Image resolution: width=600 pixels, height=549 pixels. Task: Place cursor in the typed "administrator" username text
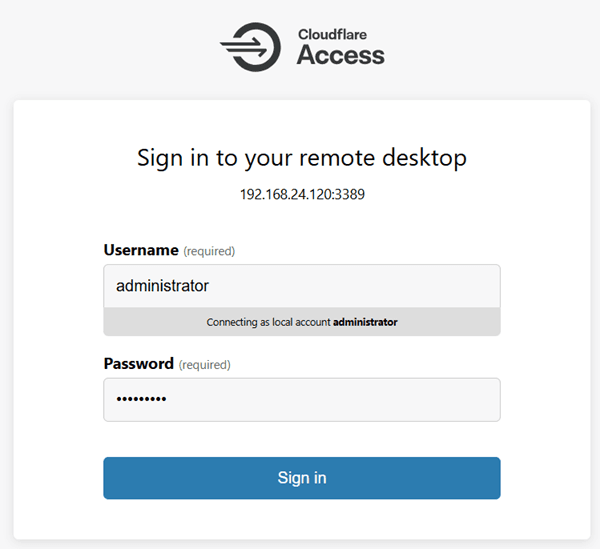click(x=162, y=286)
